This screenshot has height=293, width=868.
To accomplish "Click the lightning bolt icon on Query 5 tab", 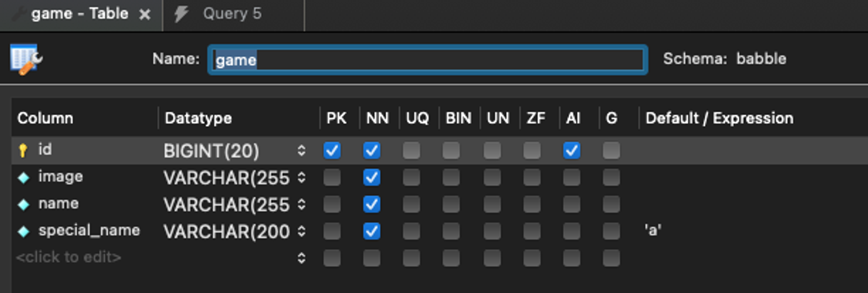I will pyautogui.click(x=181, y=14).
